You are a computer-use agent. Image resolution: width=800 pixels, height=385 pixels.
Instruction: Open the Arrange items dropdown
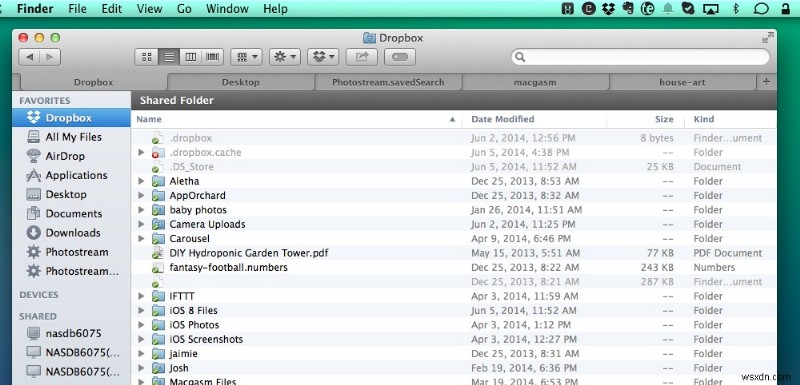246,57
